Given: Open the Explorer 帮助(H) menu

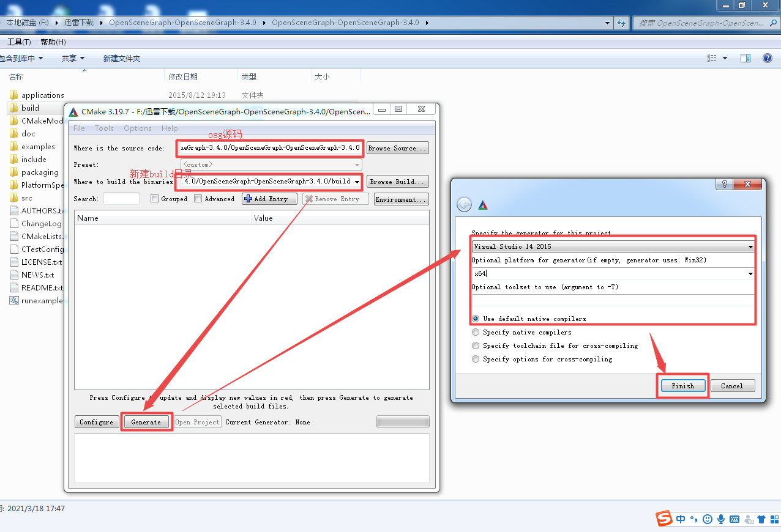Looking at the screenshot, I should point(53,42).
